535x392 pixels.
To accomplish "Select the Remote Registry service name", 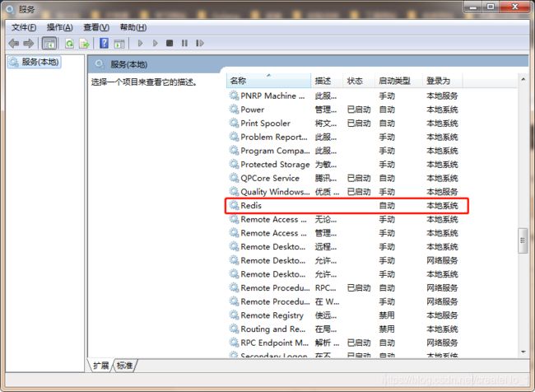I will pyautogui.click(x=272, y=315).
